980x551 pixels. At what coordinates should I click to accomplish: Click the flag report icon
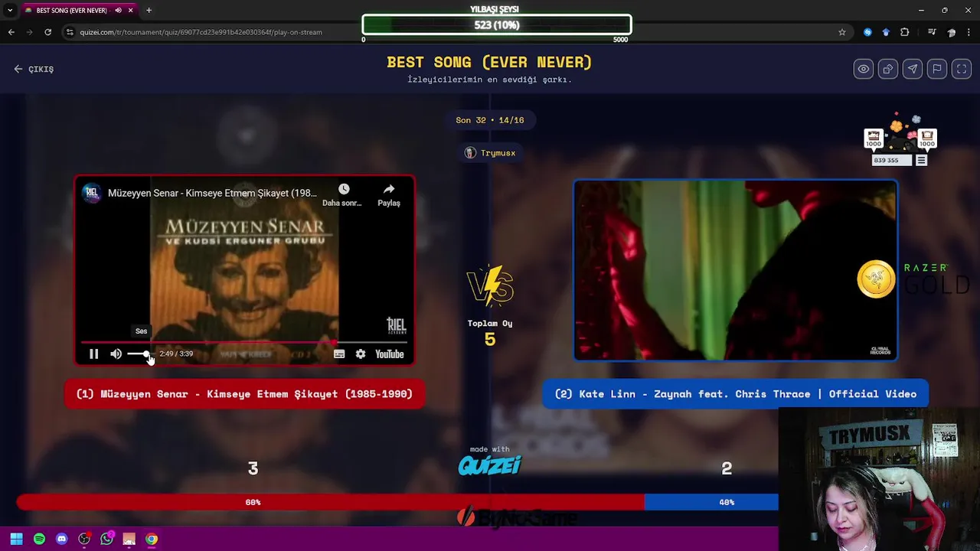pos(937,69)
